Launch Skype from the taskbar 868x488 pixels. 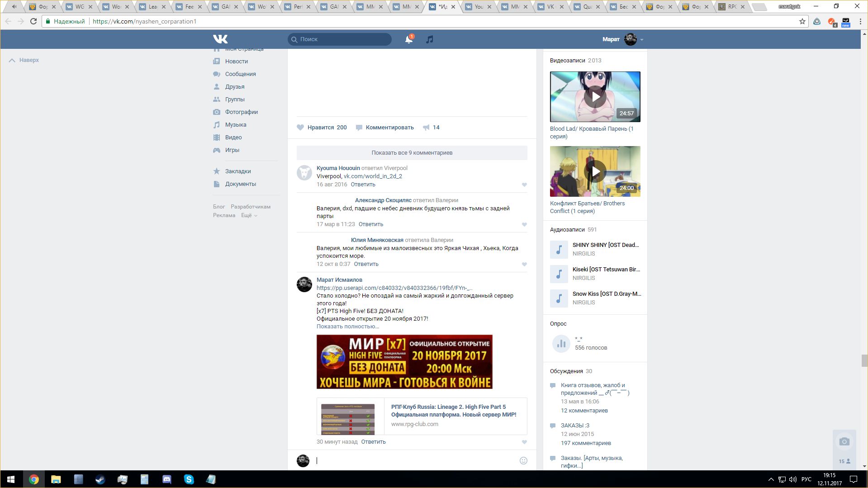tap(189, 479)
